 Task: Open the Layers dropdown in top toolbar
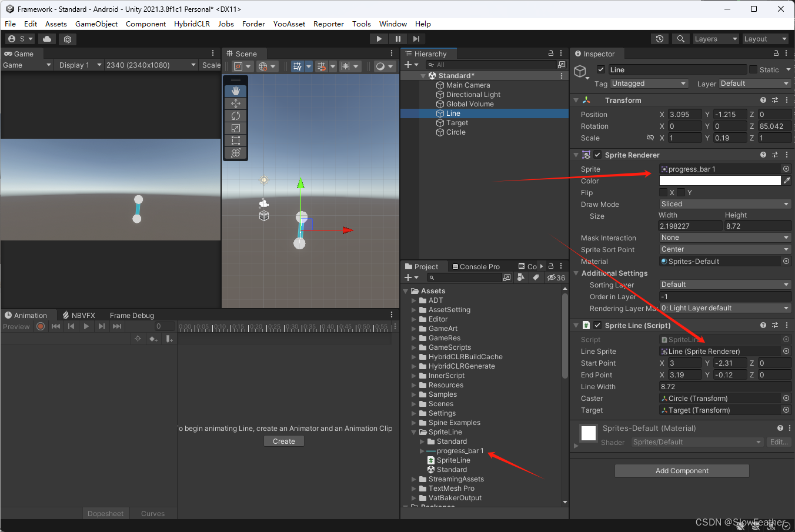[716, 39]
